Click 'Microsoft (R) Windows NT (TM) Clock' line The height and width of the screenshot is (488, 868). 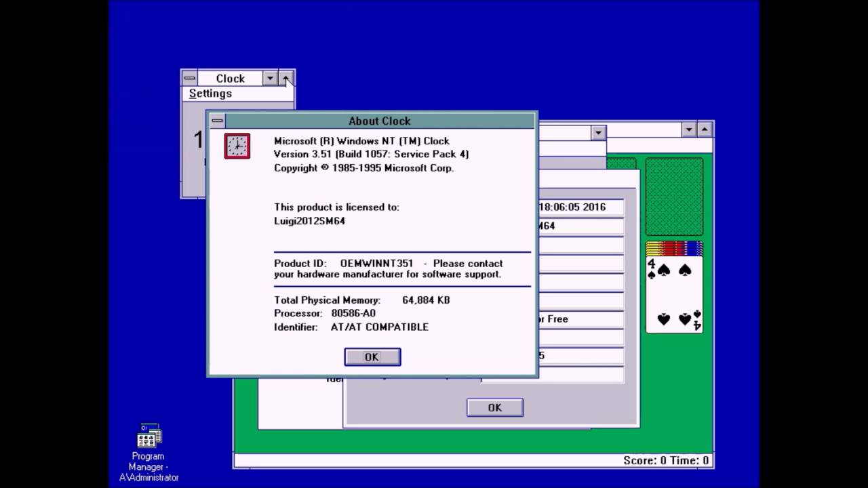pyautogui.click(x=361, y=141)
